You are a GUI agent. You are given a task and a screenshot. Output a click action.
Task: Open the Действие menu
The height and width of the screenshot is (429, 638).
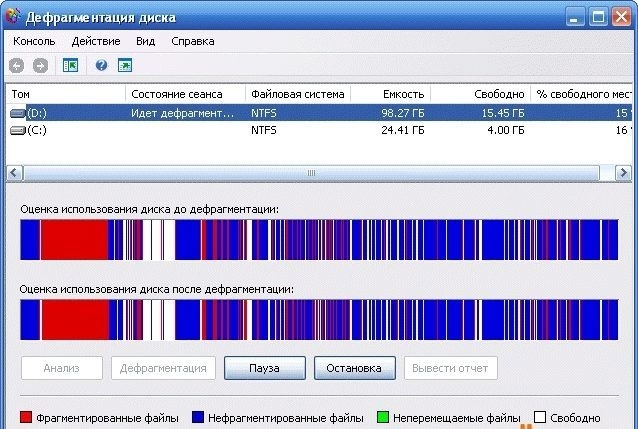click(x=96, y=41)
